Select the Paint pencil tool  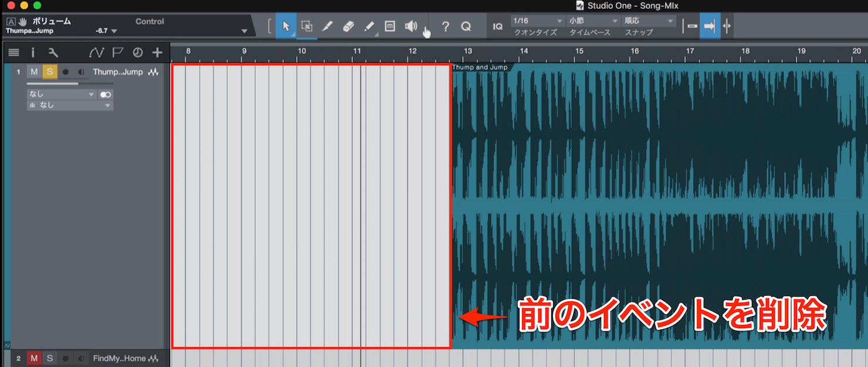(369, 26)
